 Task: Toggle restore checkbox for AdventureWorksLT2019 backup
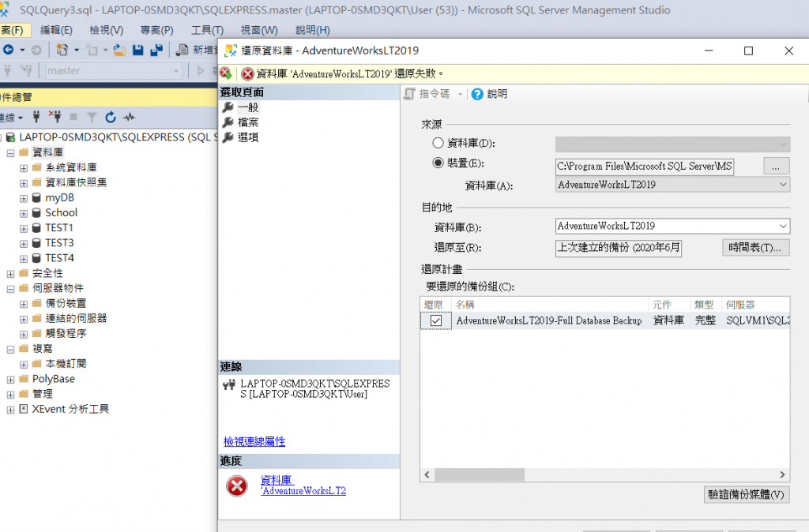pyautogui.click(x=436, y=320)
